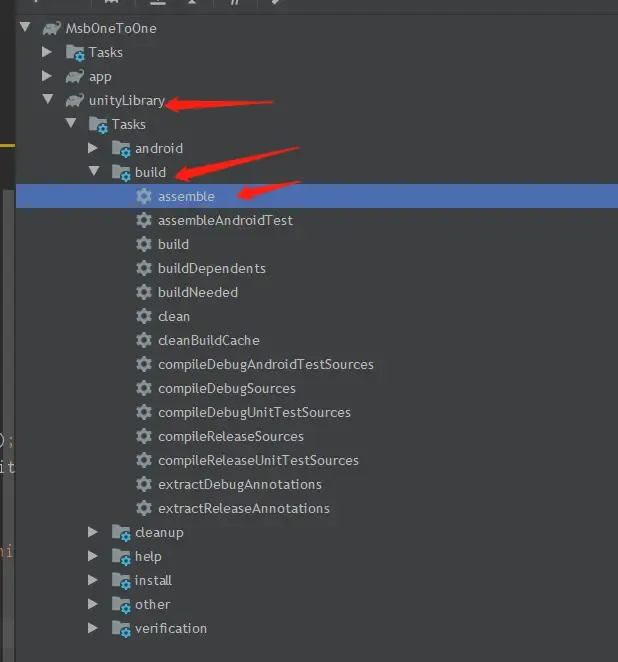Screen dimensions: 618x662
Task: Click the gear icon next to clean
Action: [144, 316]
